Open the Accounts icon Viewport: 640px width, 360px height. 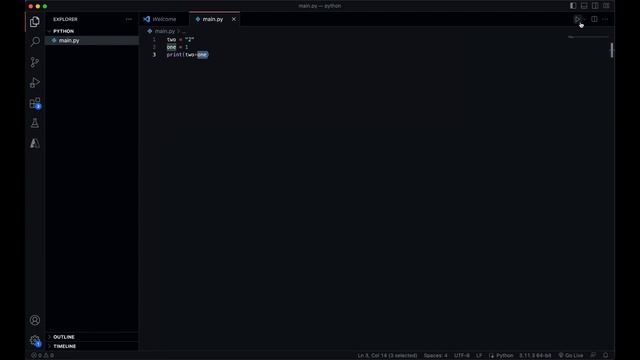[35, 320]
